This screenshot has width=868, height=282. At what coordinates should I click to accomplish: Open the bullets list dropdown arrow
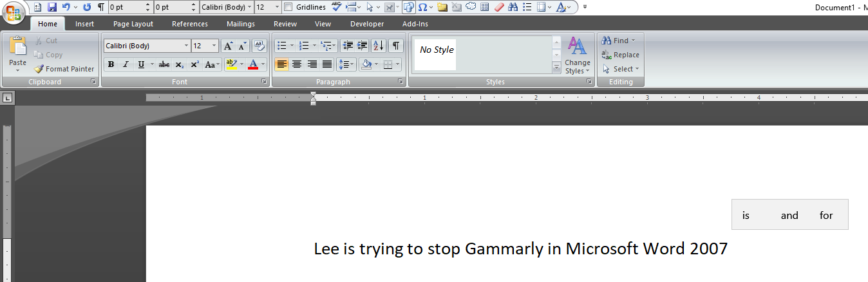point(292,46)
